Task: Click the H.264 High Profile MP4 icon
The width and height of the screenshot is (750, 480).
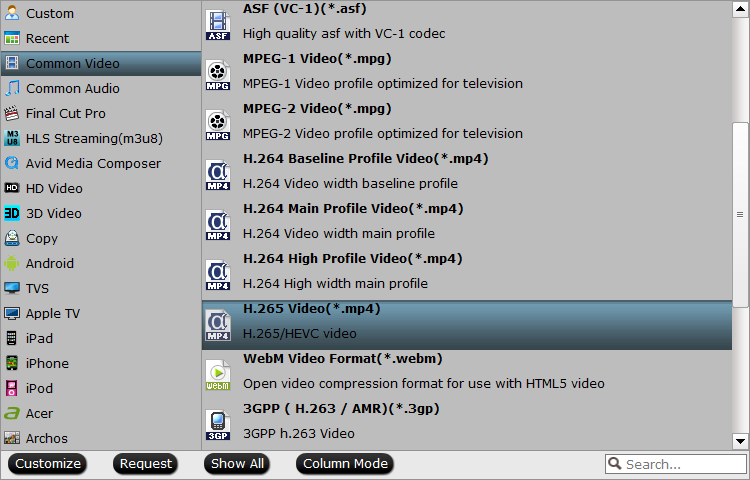Action: (x=218, y=275)
